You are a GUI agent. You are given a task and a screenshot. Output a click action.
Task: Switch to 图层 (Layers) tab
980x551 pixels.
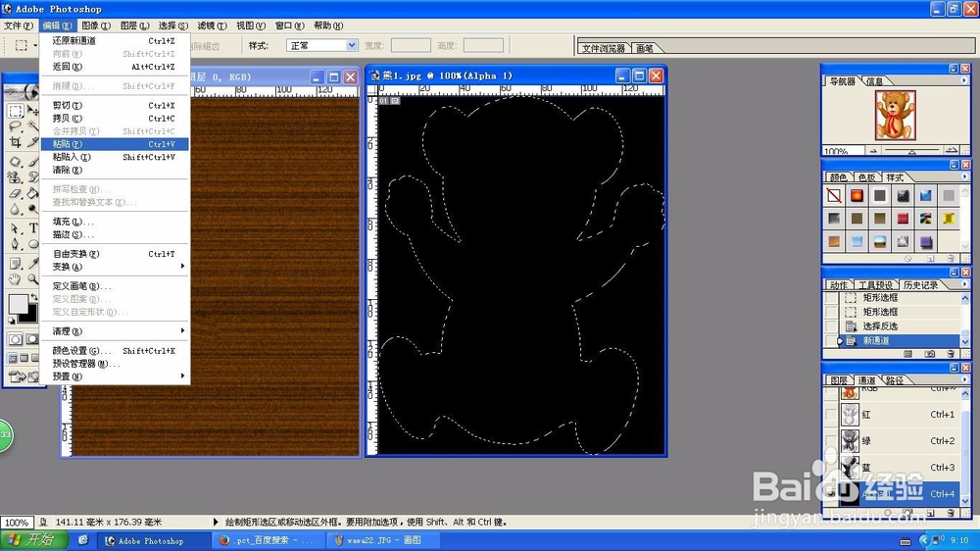839,380
